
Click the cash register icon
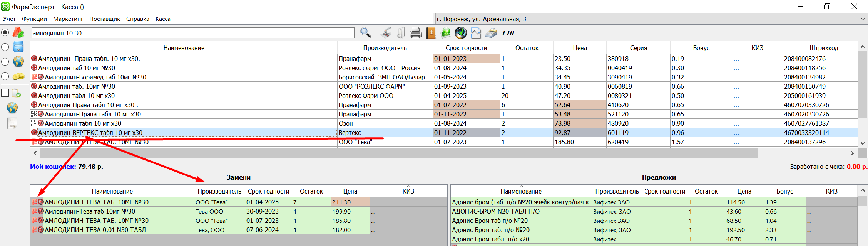491,33
